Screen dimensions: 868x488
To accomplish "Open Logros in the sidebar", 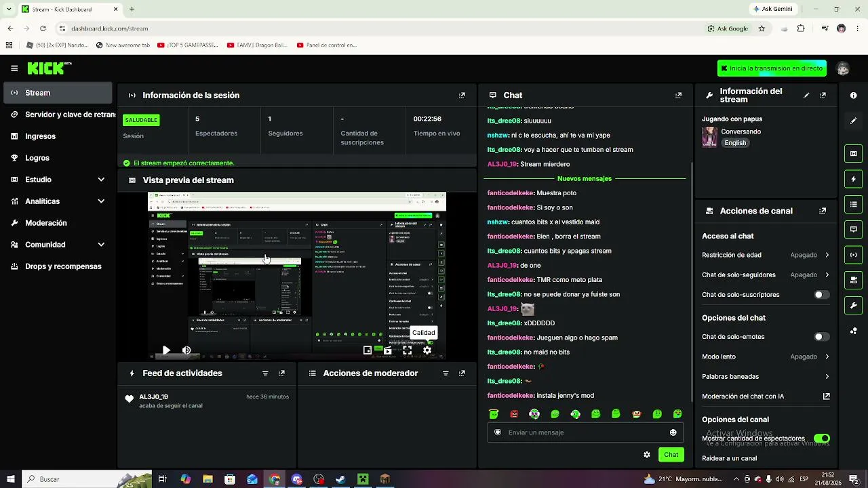I will click(x=58, y=158).
